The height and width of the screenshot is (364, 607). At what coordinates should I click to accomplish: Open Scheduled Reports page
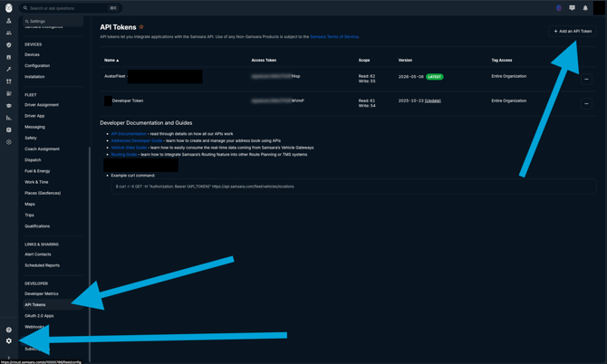[x=42, y=265]
